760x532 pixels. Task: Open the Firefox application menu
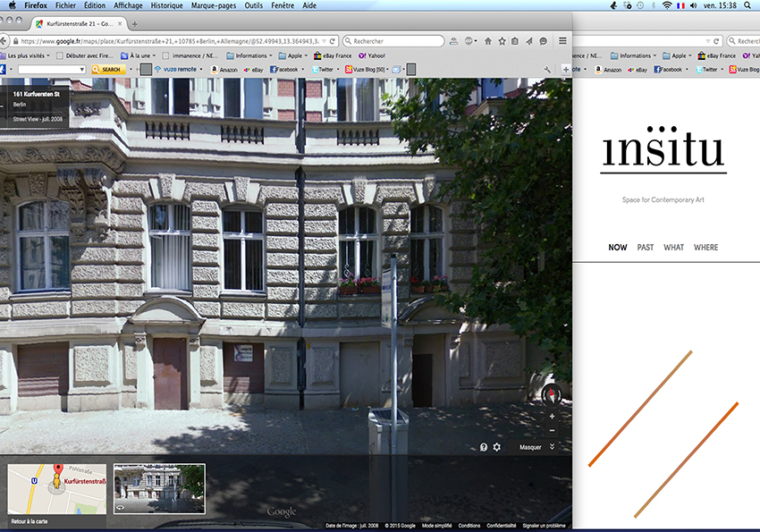tap(36, 5)
